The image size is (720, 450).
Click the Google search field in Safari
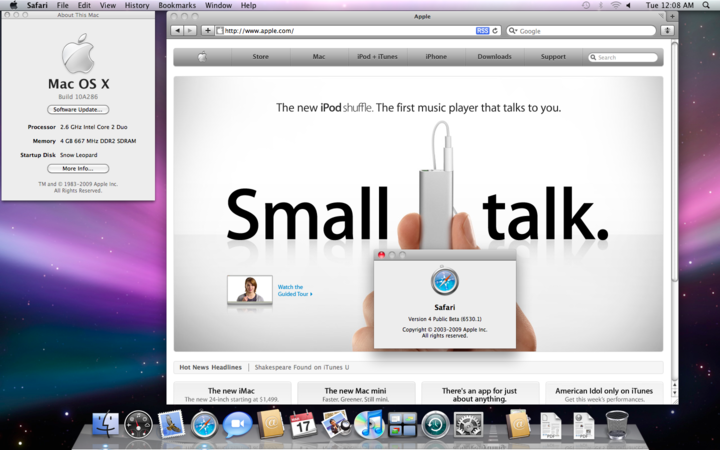pos(581,31)
